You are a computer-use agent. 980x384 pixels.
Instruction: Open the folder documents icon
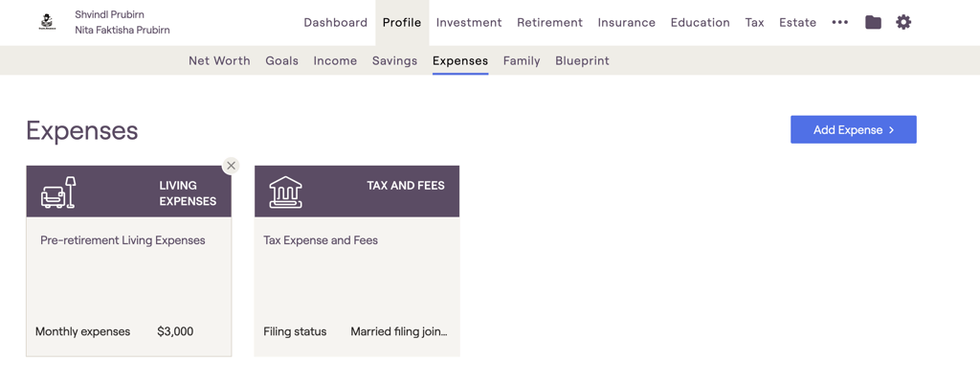[x=873, y=22]
